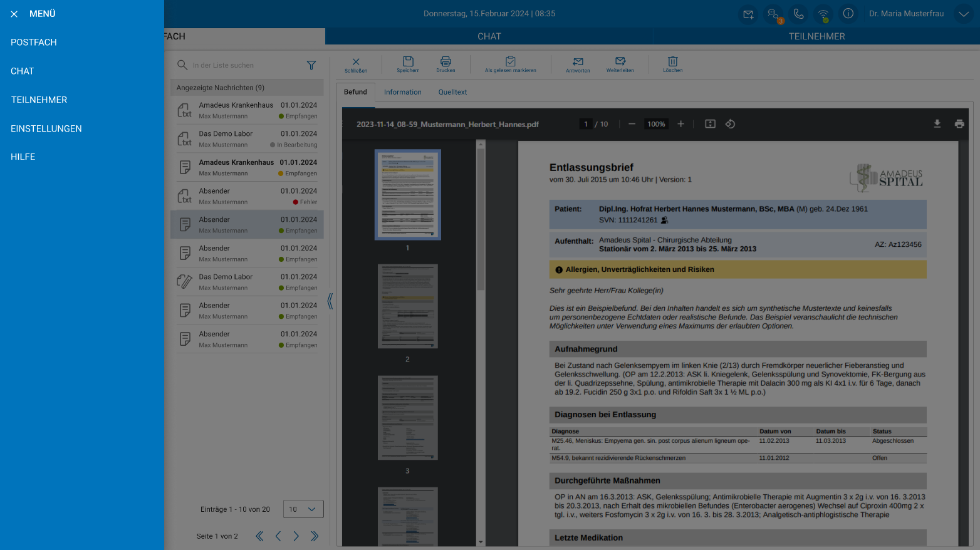
Task: Click the scroll-down arrow of thumbnail scrollbar
Action: click(481, 542)
